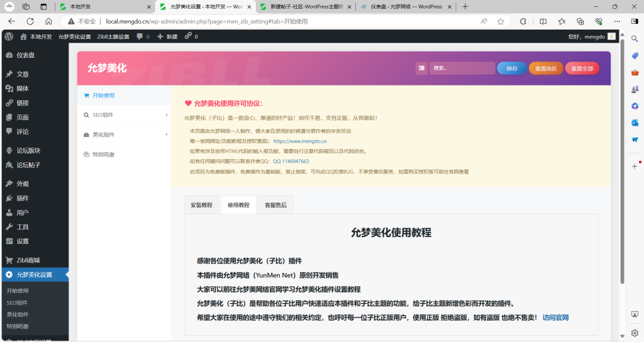Select 特别鸣谢 in the settings navigation
Viewport: 644px width, 342px height.
[x=103, y=155]
